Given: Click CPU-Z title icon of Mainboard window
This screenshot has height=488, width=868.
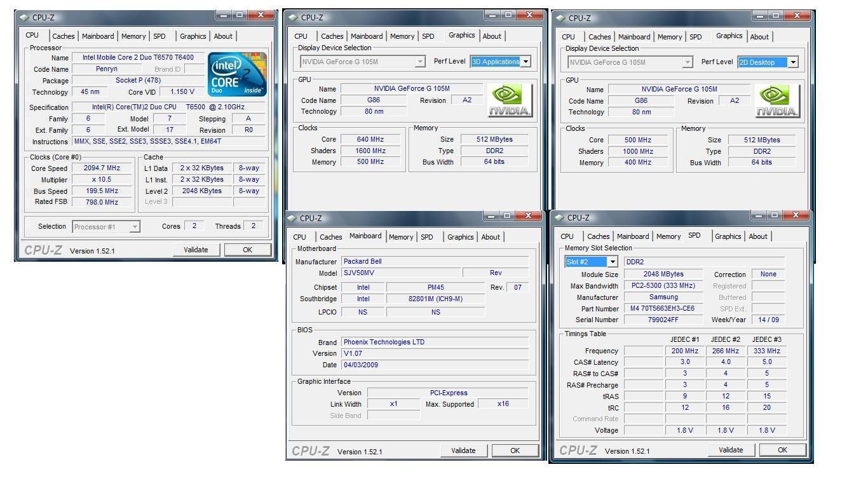Looking at the screenshot, I should (x=292, y=218).
